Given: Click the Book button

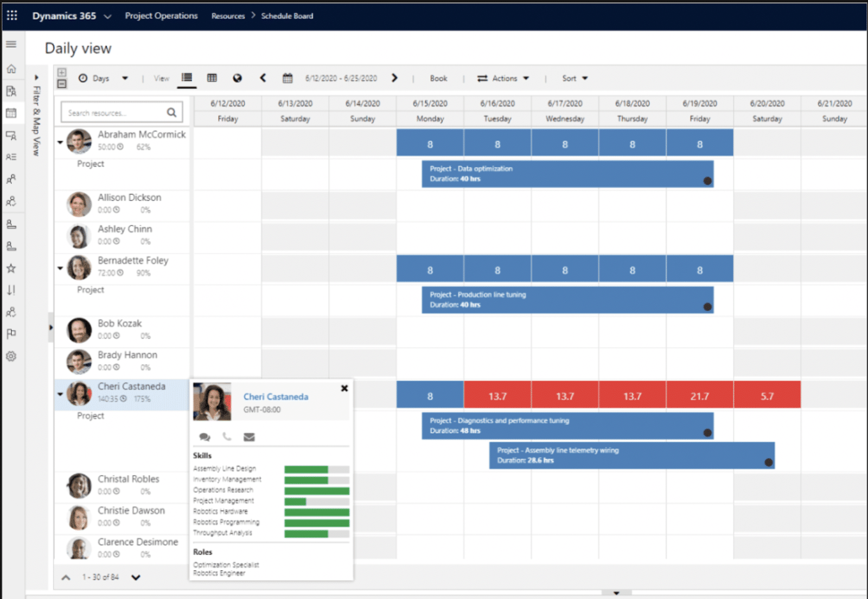Looking at the screenshot, I should point(438,78).
